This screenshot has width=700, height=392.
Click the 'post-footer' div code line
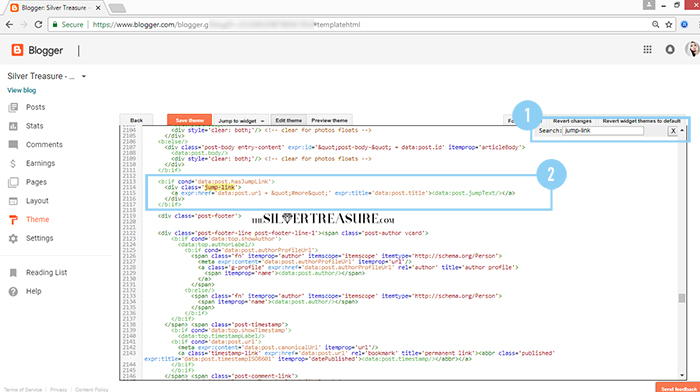click(199, 216)
